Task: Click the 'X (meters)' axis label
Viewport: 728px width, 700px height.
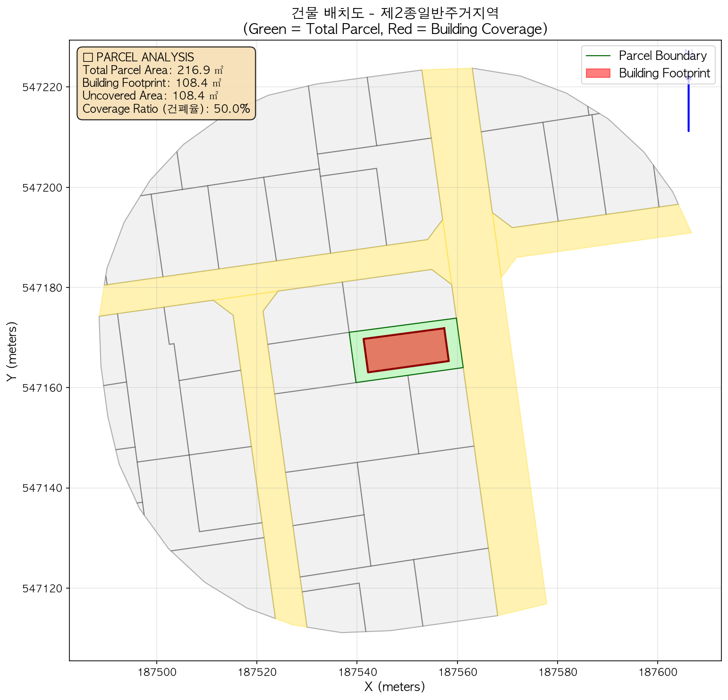Action: [x=395, y=686]
